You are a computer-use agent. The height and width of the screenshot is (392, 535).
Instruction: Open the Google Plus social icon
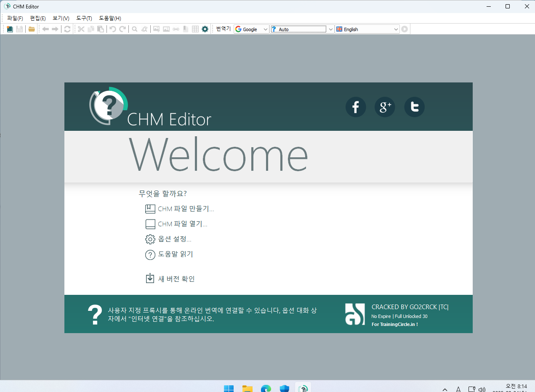(x=385, y=107)
